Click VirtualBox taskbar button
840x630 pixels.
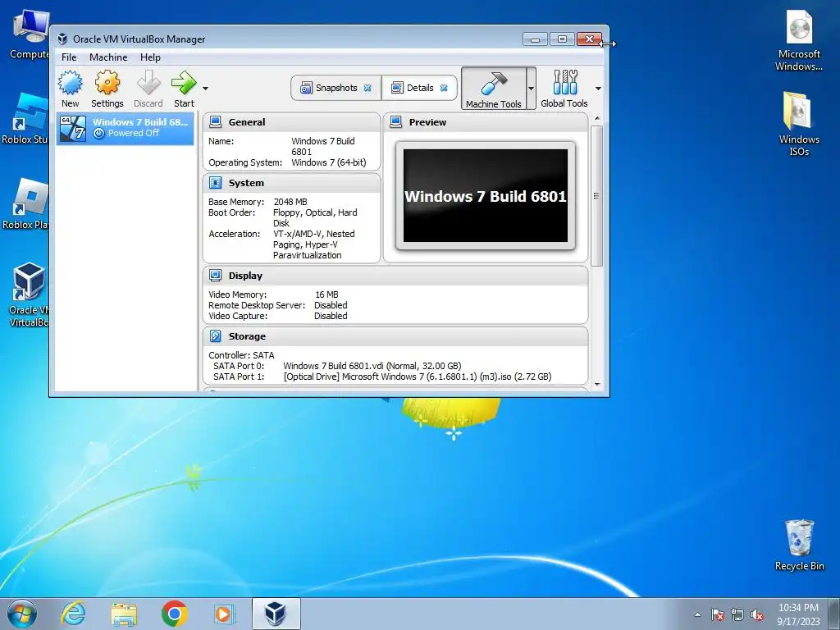click(x=276, y=614)
